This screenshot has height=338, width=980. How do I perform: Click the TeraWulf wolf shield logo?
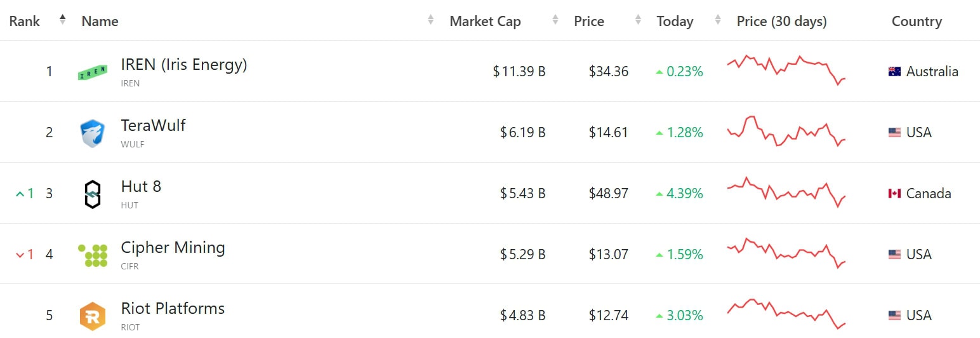tap(93, 133)
